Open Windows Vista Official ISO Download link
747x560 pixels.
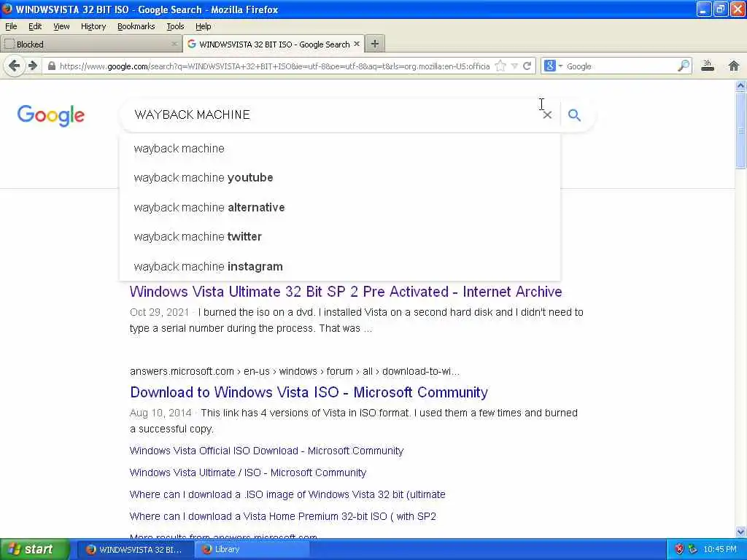tap(266, 451)
